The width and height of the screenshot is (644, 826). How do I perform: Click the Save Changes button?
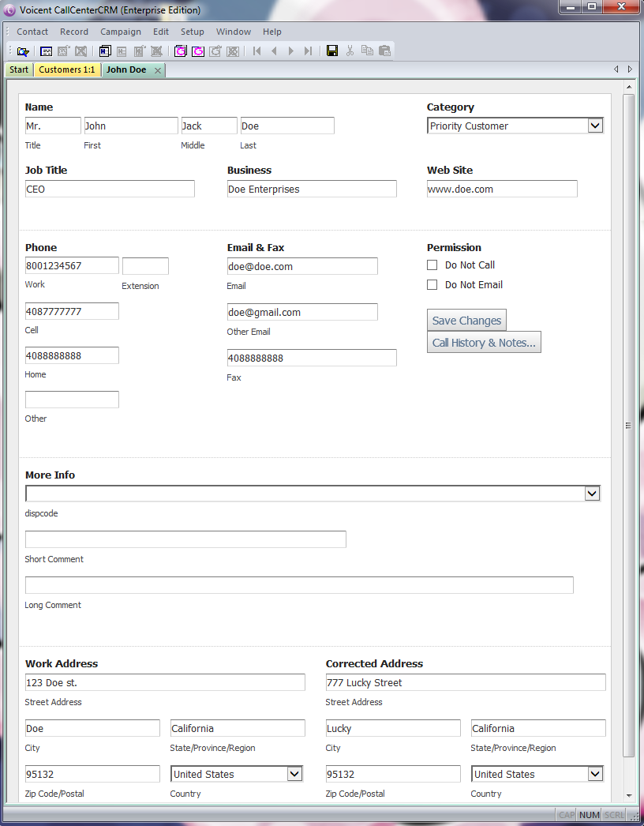466,321
